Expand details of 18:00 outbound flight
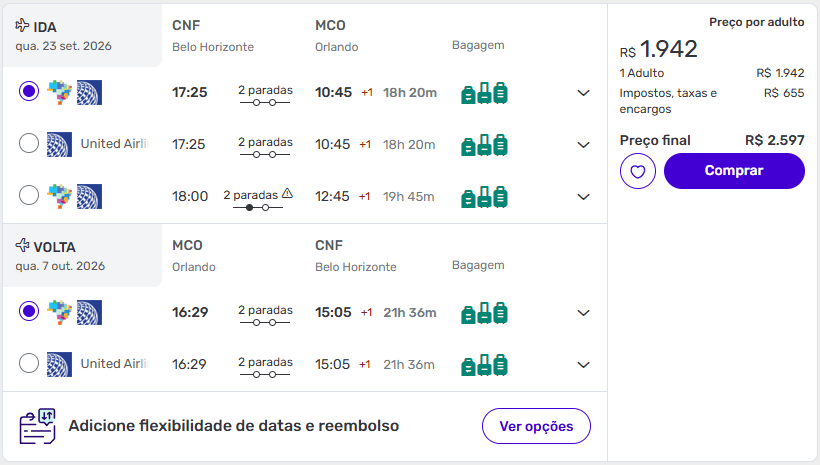 click(584, 197)
